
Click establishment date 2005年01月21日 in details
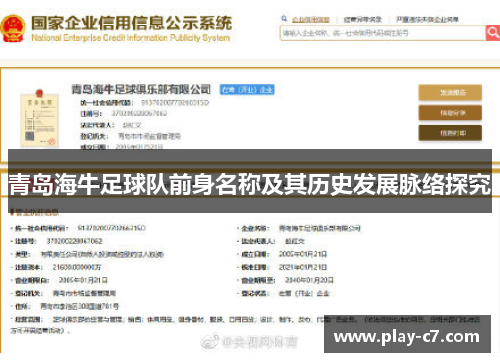point(303,254)
